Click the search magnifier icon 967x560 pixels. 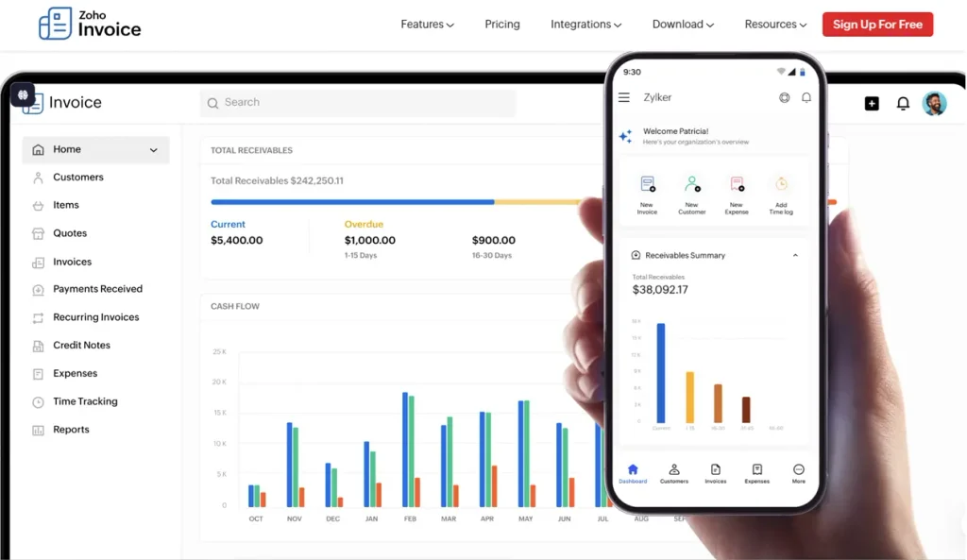(x=212, y=103)
